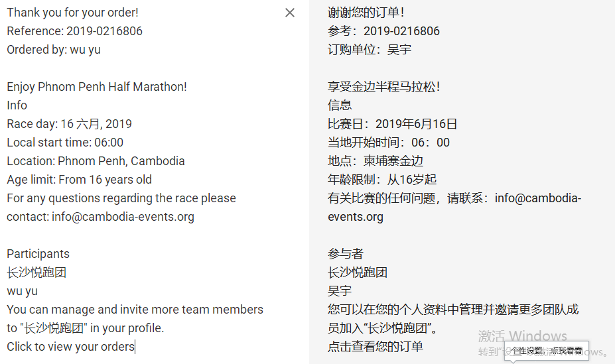Click translated line '点击查看您的订单'
The height and width of the screenshot is (364, 615).
[x=376, y=347]
